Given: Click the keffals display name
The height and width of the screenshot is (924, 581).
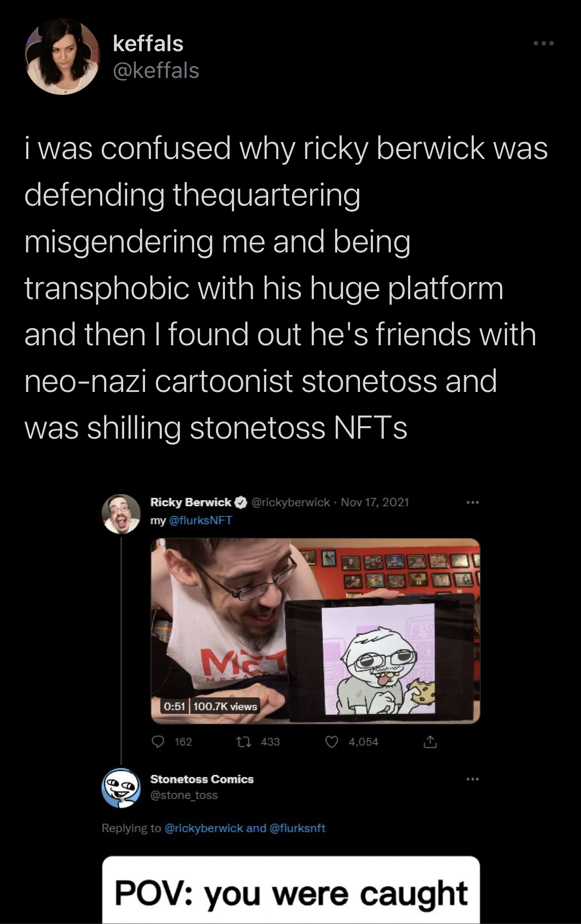Looking at the screenshot, I should pyautogui.click(x=148, y=44).
